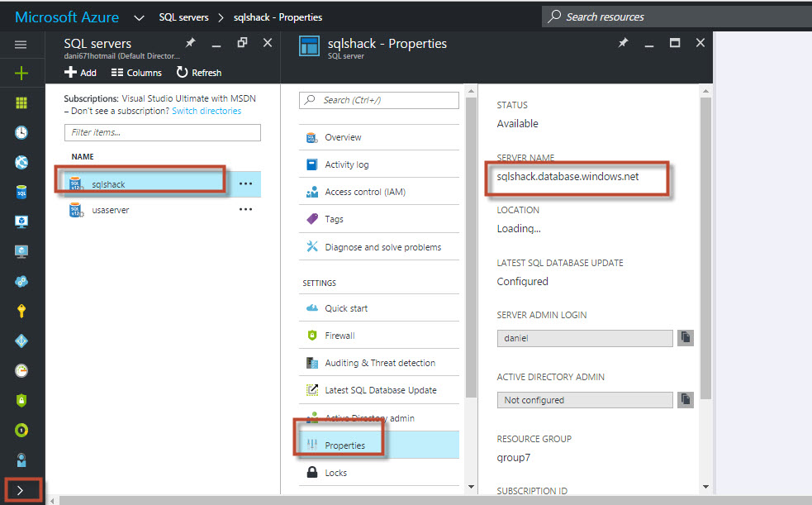This screenshot has height=505, width=812.
Task: Open the Firewall settings menu item
Action: click(340, 336)
